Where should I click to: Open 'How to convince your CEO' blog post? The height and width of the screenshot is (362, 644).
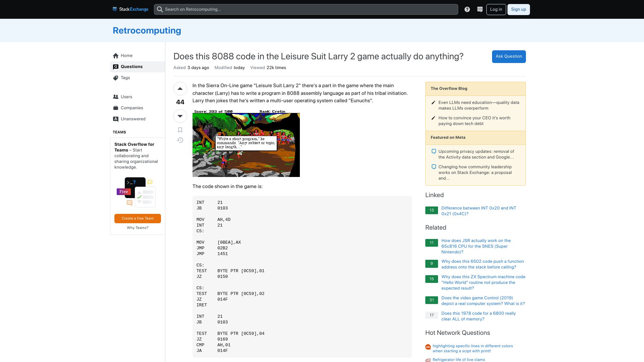click(474, 121)
